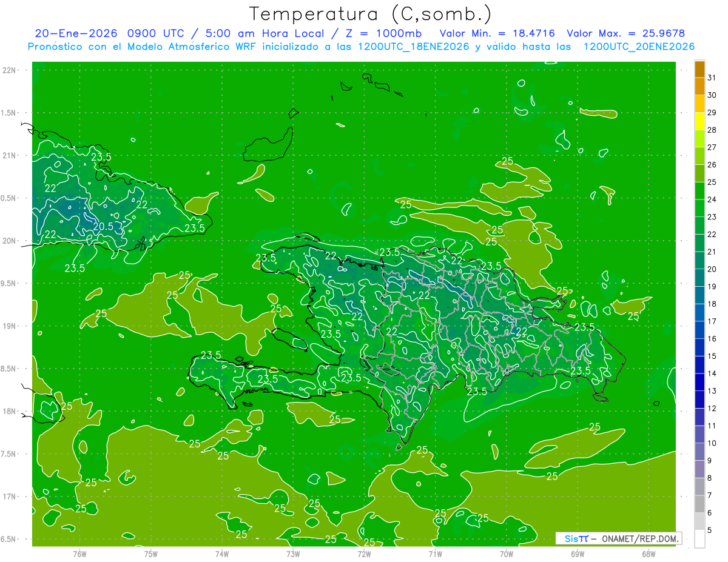Click the orange swatch above the 31 label

click(x=699, y=69)
